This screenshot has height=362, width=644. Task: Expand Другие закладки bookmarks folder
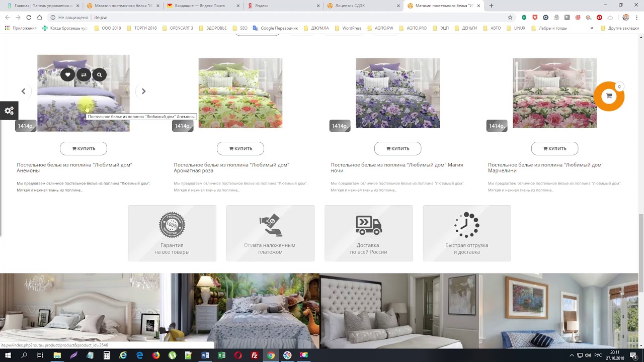(620, 28)
